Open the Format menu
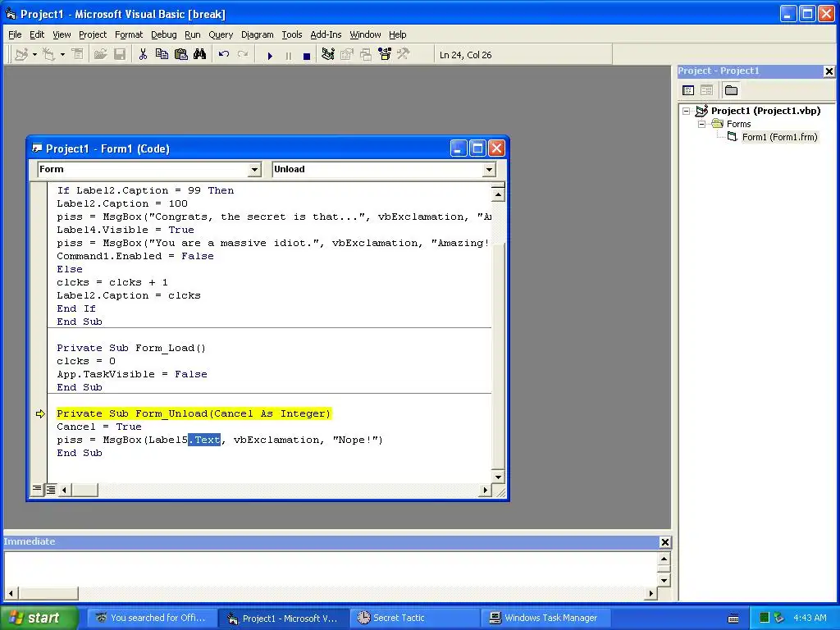 click(x=129, y=34)
